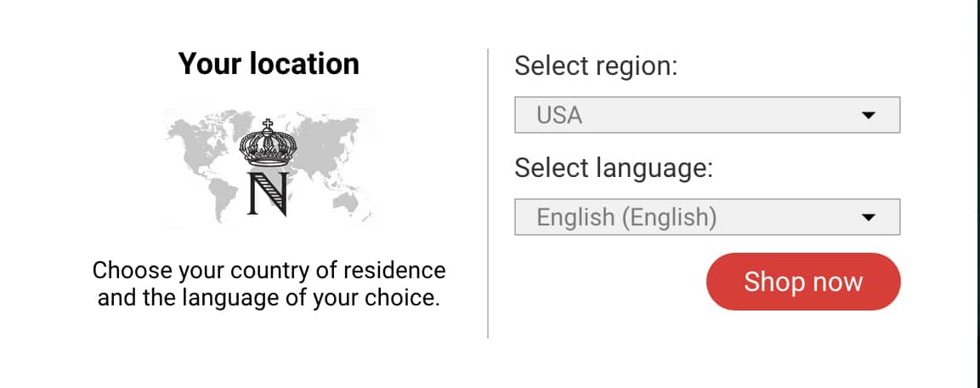This screenshot has height=388, width=980.
Task: Click the Select language label
Action: pyautogui.click(x=613, y=168)
